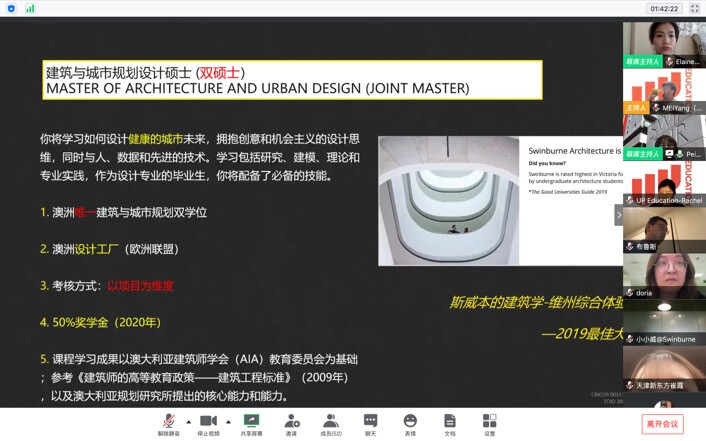The image size is (706, 441).
Task: Click the spiral staircase architecture photo in the slide
Action: 448,201
